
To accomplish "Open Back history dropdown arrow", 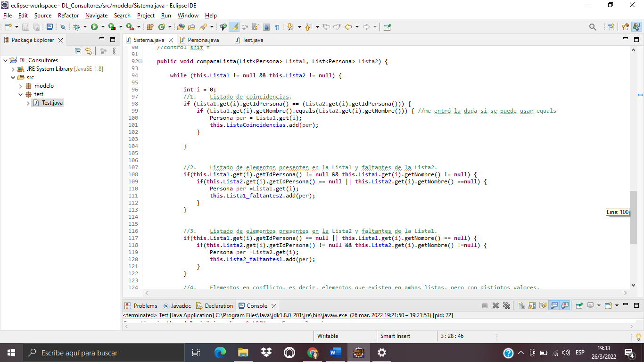I will tap(357, 27).
